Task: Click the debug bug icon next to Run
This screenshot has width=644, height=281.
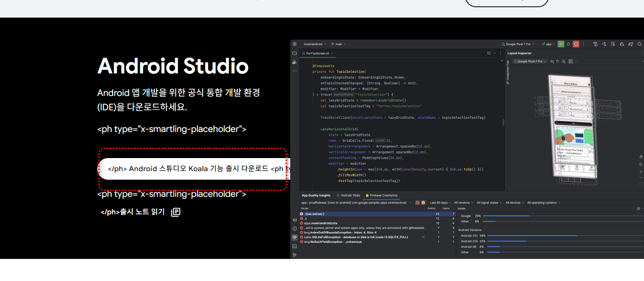Action: (x=568, y=44)
